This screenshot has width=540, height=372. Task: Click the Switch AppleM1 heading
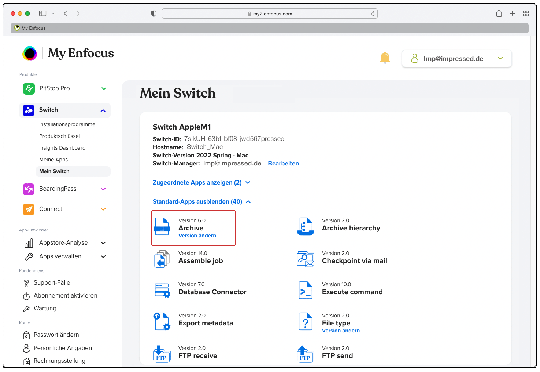tap(181, 127)
